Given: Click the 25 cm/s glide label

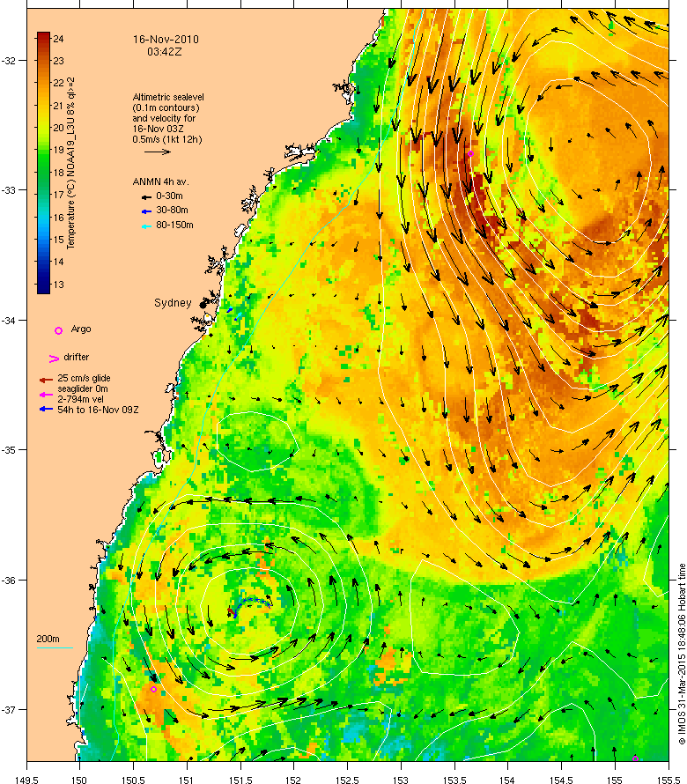Looking at the screenshot, I should click(84, 378).
